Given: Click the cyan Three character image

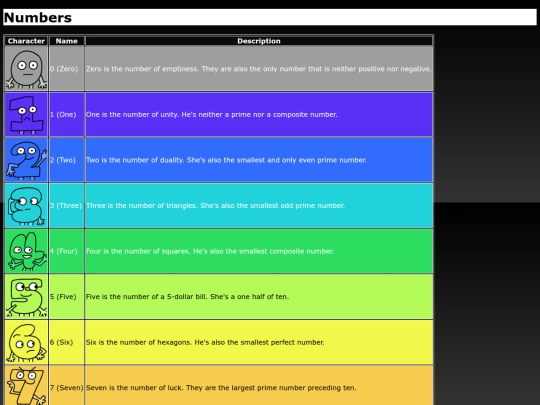Looking at the screenshot, I should [26, 206].
